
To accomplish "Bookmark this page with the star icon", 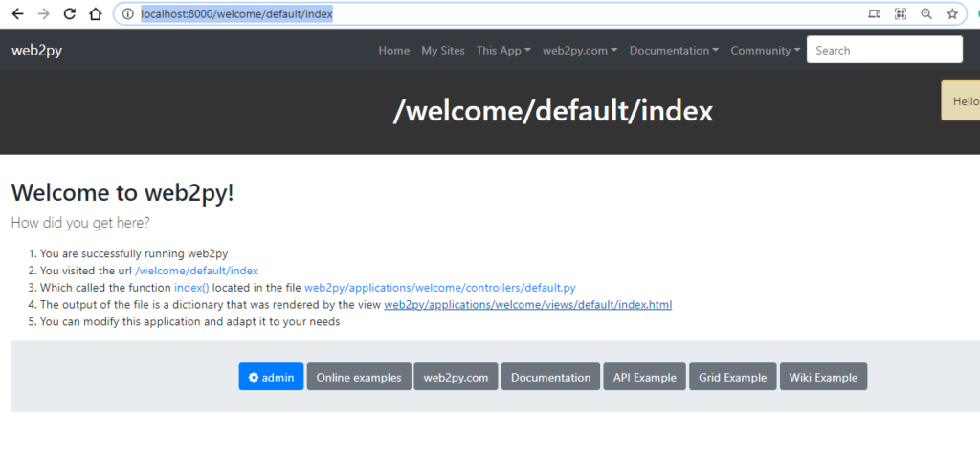I will coord(952,14).
